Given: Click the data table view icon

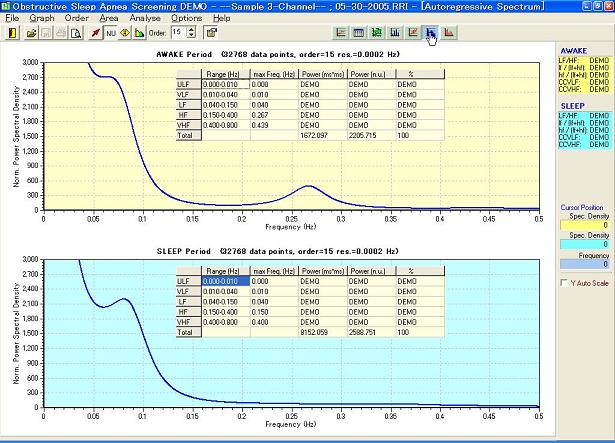Looking at the screenshot, I should (x=359, y=32).
